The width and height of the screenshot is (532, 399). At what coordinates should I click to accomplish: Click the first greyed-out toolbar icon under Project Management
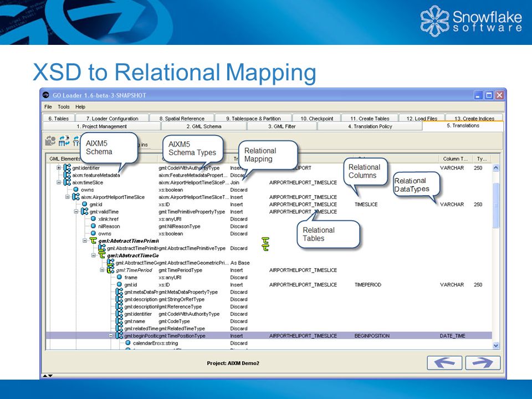point(50,140)
